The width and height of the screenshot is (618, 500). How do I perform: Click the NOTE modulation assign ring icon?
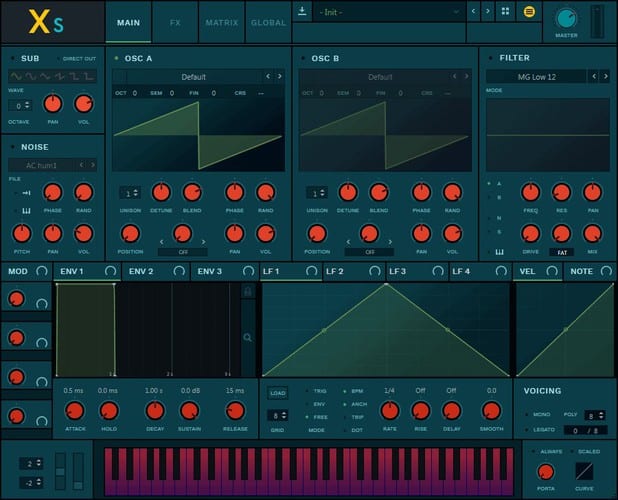pyautogui.click(x=606, y=271)
